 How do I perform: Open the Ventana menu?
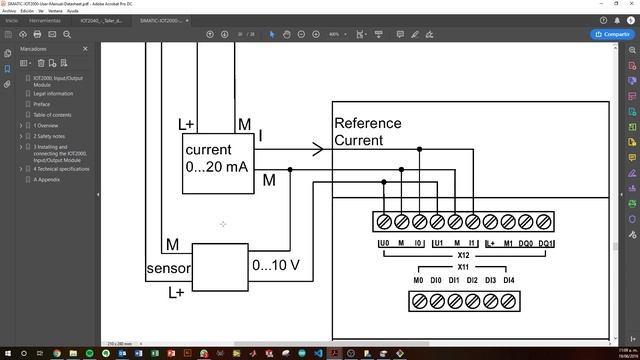coord(55,11)
